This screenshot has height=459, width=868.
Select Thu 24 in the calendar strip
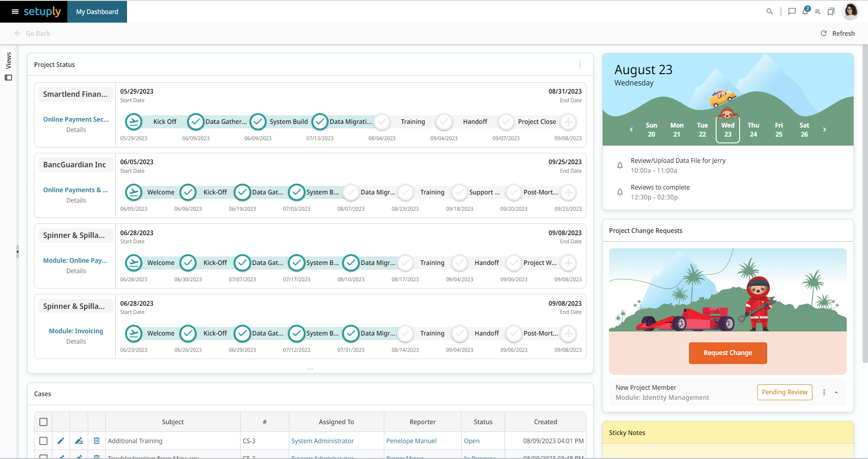click(x=753, y=130)
